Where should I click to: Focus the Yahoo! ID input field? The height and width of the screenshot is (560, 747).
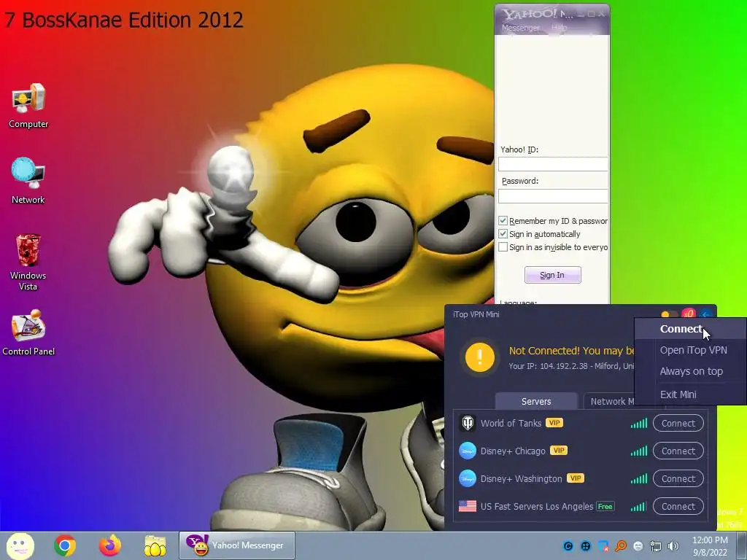[x=553, y=164]
